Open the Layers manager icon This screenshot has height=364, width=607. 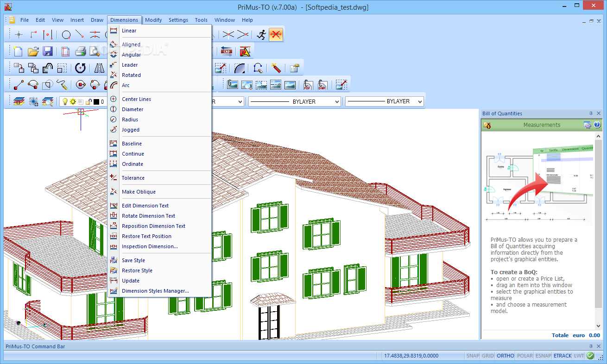pos(19,101)
